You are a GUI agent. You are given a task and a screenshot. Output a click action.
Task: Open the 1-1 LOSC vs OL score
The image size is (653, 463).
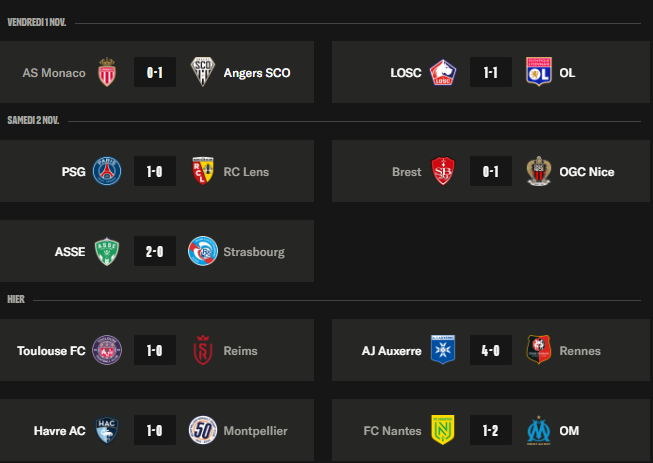coord(491,72)
